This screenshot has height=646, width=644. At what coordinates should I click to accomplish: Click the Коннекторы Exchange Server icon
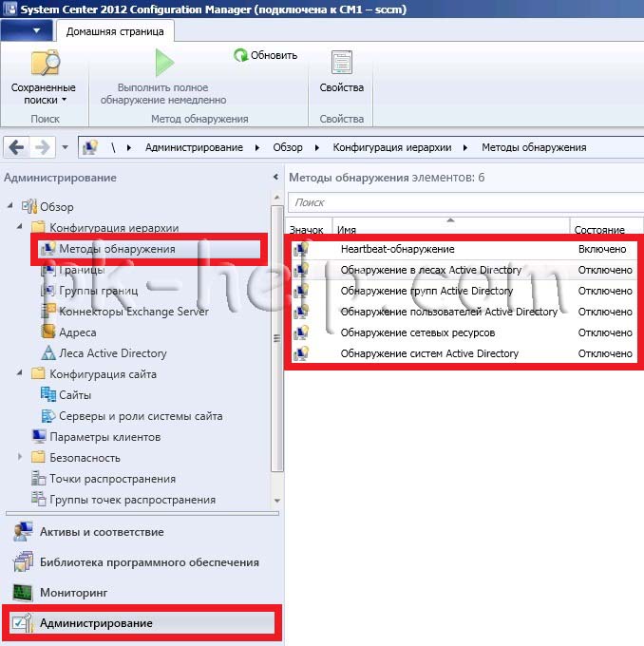(x=48, y=311)
